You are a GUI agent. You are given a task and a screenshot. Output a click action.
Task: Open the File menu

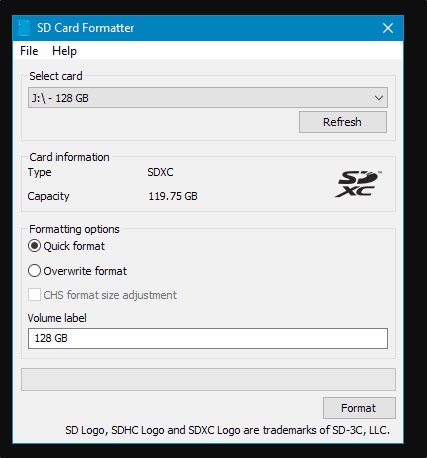(x=29, y=51)
